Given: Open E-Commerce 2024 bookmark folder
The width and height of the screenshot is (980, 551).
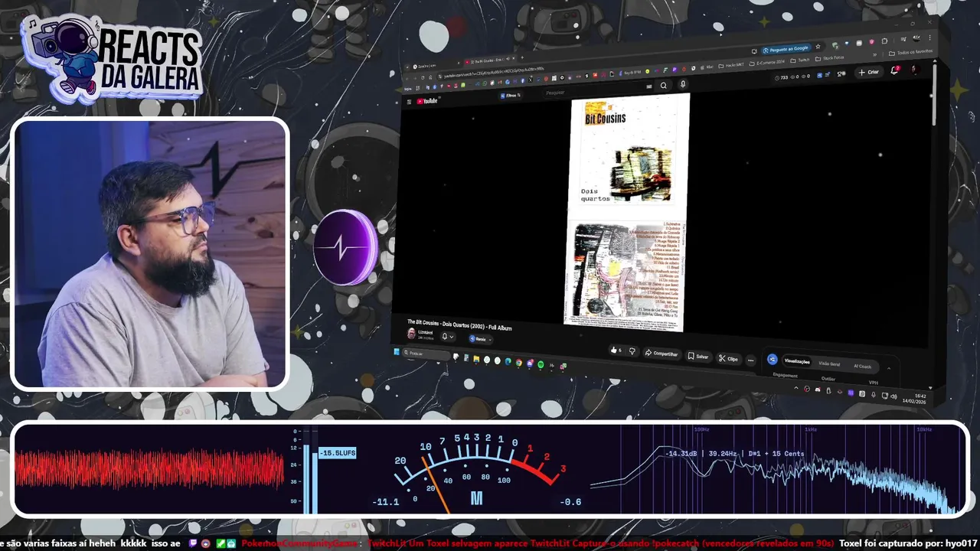Looking at the screenshot, I should pos(768,62).
